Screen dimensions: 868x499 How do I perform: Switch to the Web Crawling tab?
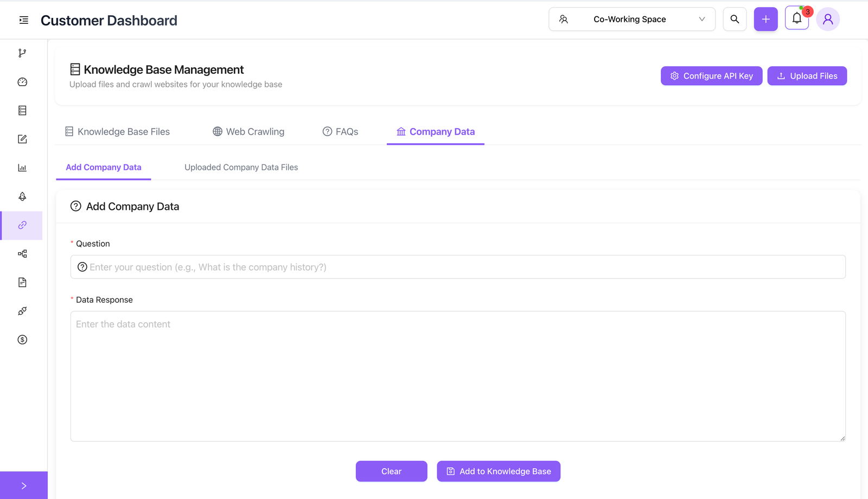tap(248, 131)
